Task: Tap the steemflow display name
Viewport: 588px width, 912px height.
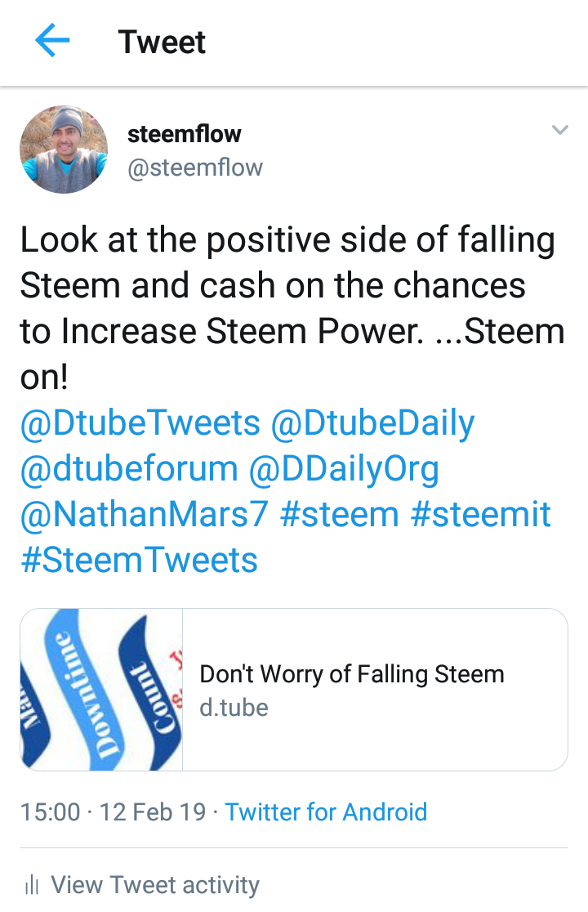Action: click(184, 133)
